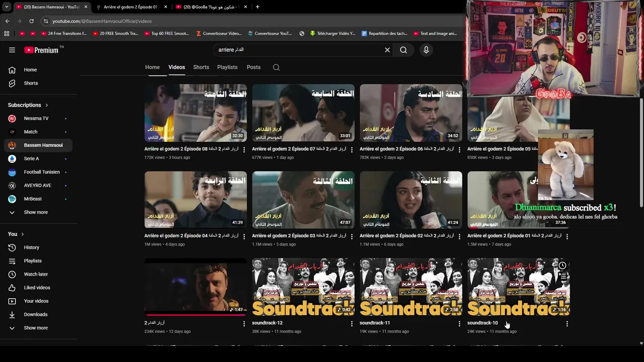Switch to @GooBa browser tab
Viewport: 644px width, 362px height.
(210, 7)
